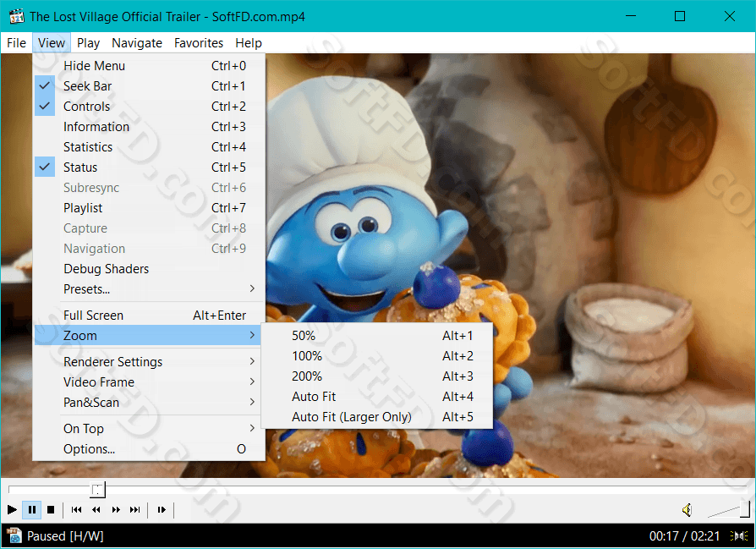The image size is (756, 549).
Task: Stop playback with the Stop button
Action: point(51,509)
